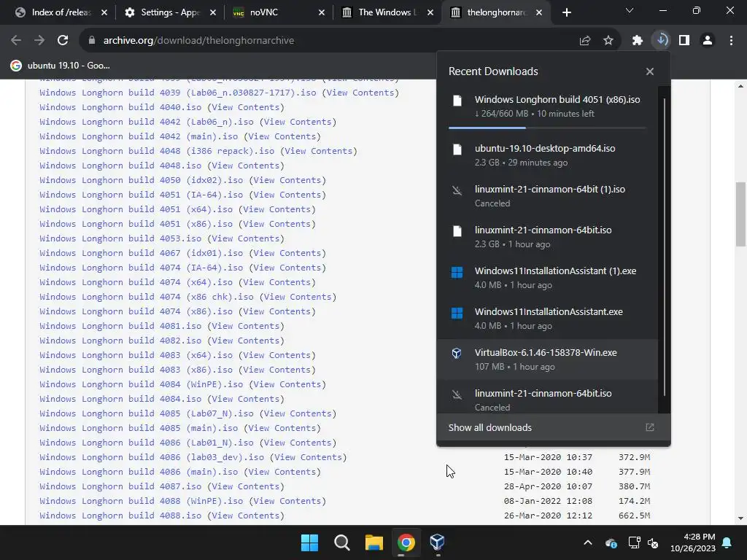Close the Recent Downloads popup
747x560 pixels.
(x=650, y=71)
